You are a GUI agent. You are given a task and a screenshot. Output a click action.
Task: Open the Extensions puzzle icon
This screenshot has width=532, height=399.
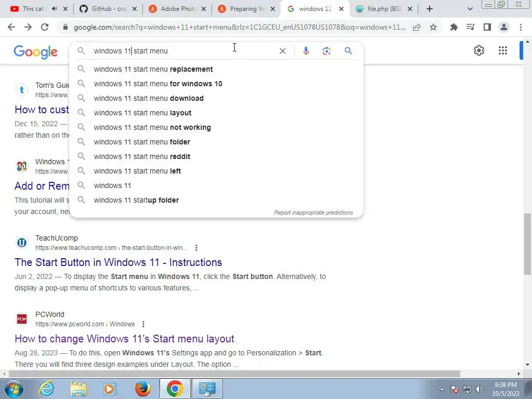(x=454, y=27)
